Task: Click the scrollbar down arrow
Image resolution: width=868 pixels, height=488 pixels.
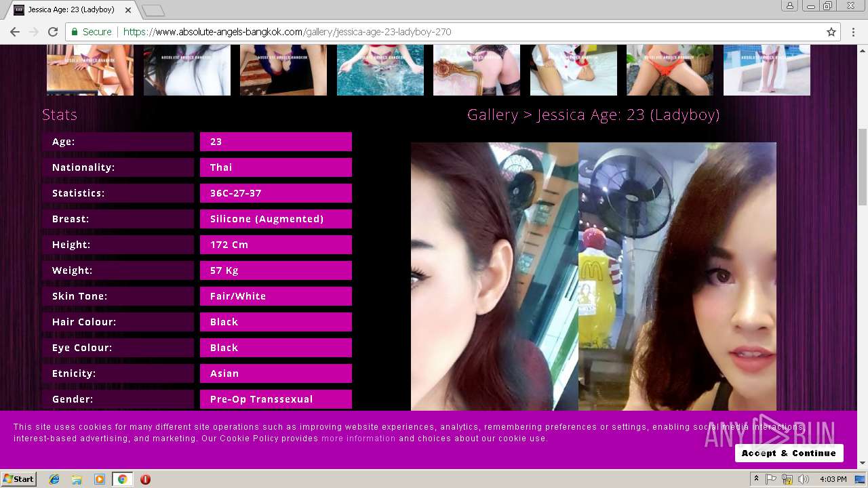Action: click(863, 464)
